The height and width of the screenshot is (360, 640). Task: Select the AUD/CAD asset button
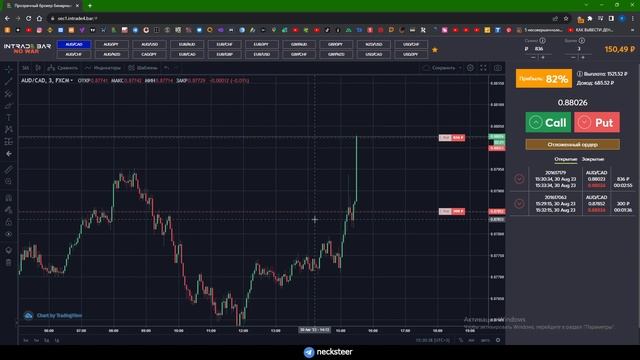click(74, 44)
